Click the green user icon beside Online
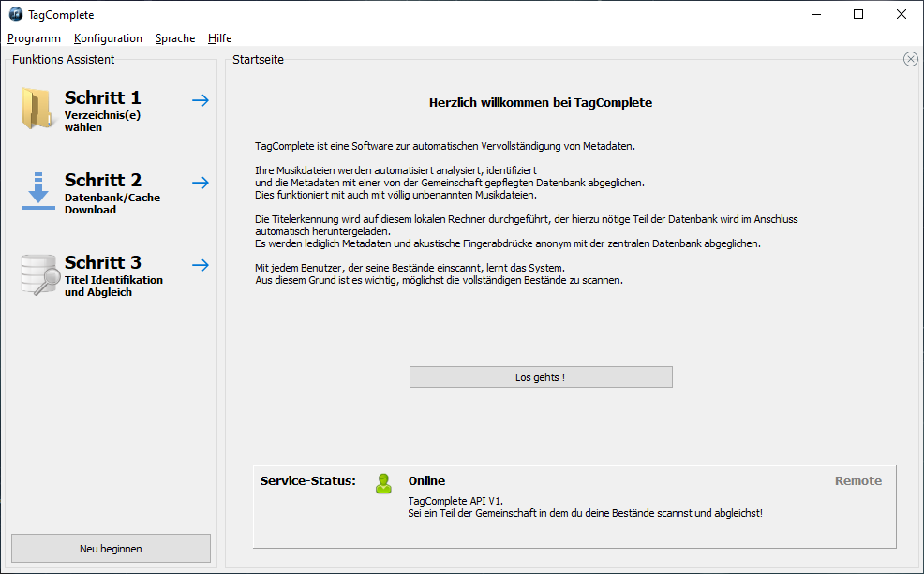This screenshot has height=574, width=924. [383, 484]
